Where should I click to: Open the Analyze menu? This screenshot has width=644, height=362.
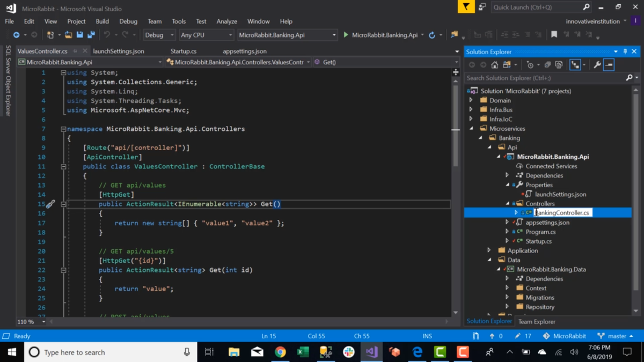click(x=226, y=21)
